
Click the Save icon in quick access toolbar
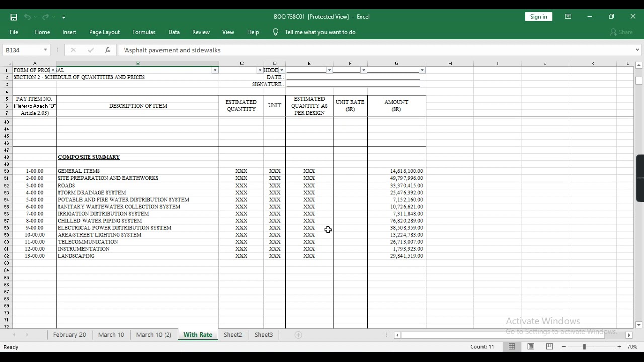pyautogui.click(x=14, y=17)
